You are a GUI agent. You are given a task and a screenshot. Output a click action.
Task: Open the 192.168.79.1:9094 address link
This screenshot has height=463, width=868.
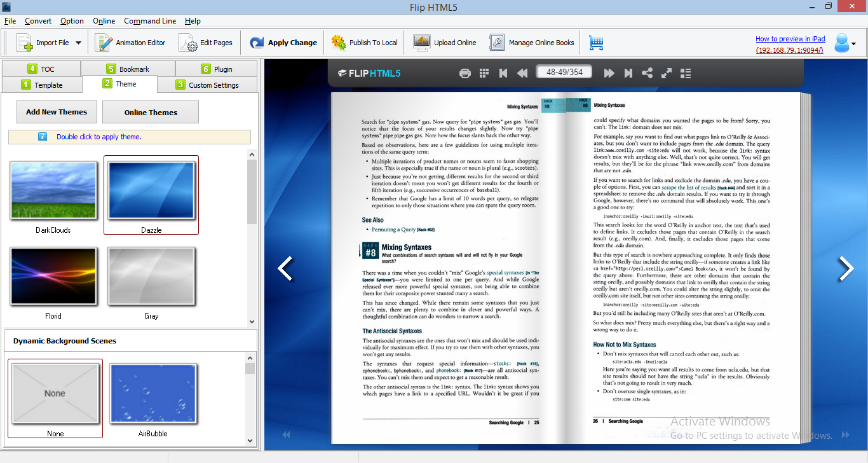(790, 50)
